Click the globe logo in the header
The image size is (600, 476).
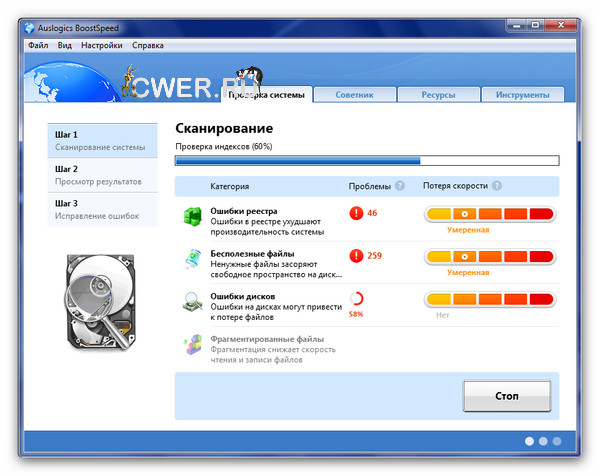[71, 82]
